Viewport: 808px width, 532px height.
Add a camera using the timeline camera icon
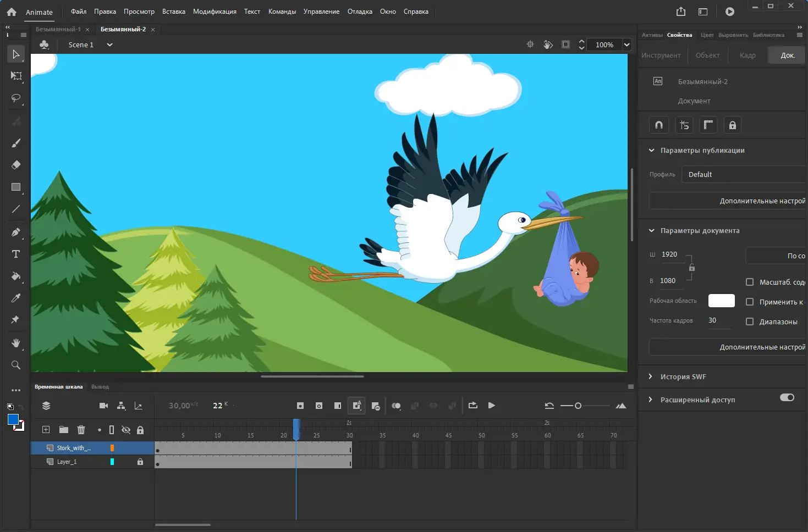point(103,406)
